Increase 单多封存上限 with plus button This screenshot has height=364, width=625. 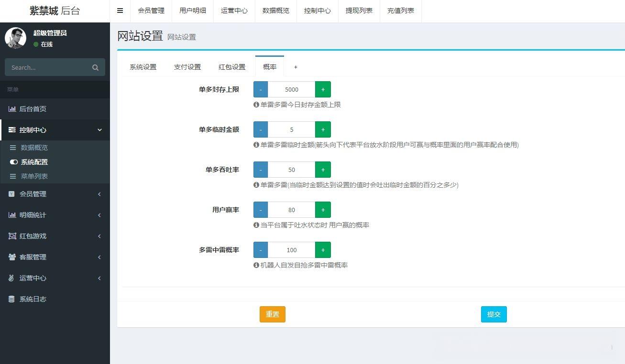coord(323,89)
